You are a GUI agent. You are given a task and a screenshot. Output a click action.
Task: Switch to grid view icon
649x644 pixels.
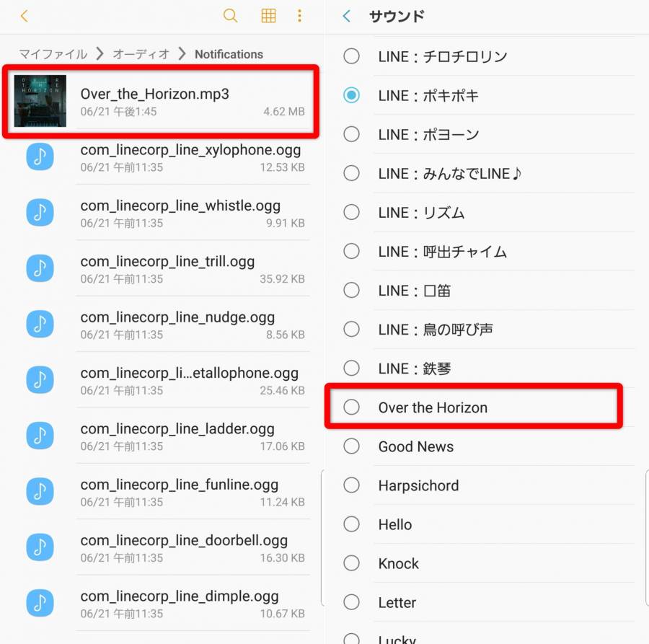268,16
